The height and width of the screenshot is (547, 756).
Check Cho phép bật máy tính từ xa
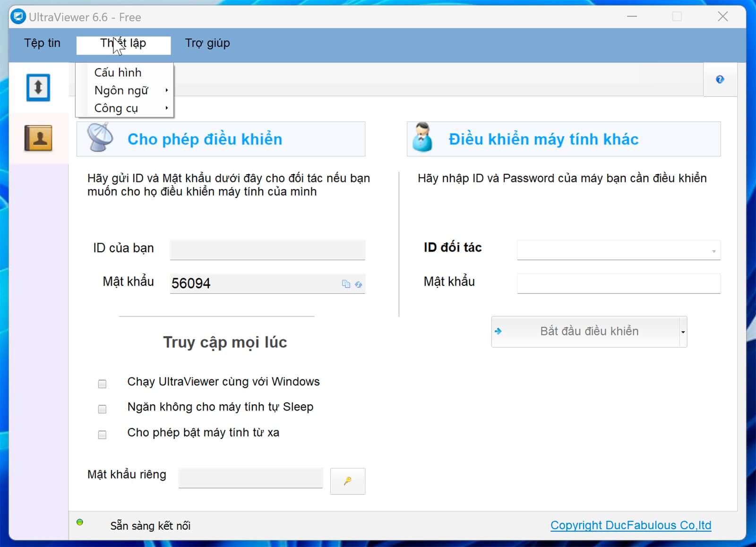tap(102, 435)
